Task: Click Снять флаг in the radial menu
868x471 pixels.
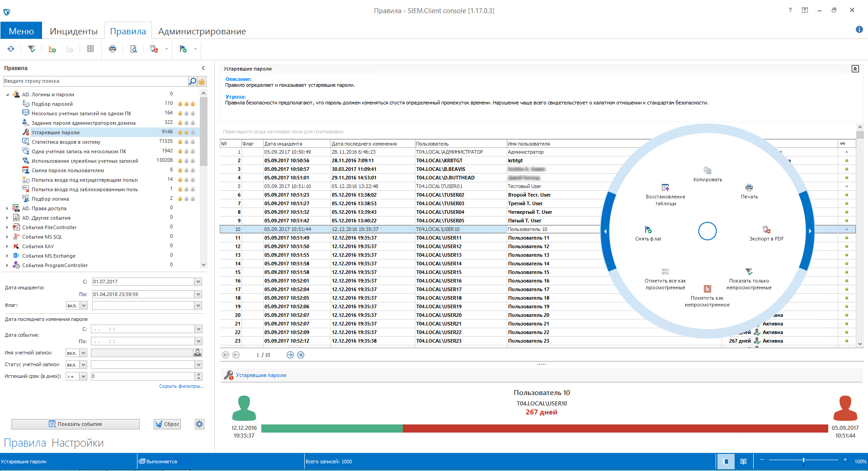Action: [x=648, y=233]
